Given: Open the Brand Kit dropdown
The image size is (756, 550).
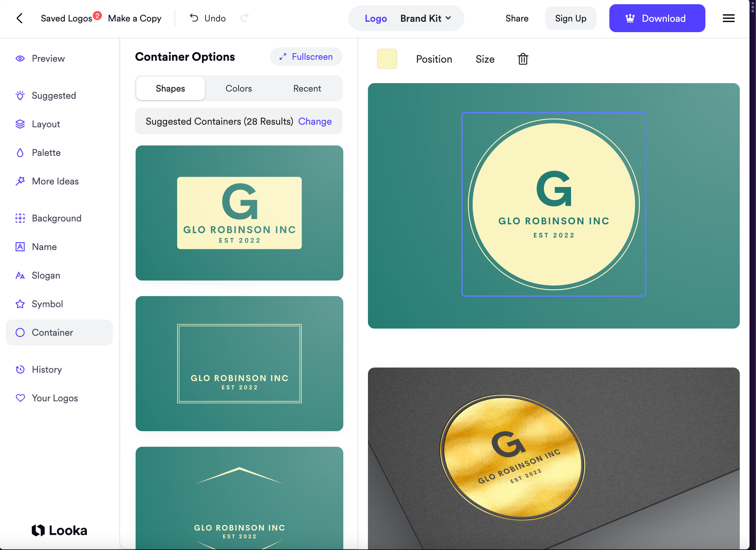Looking at the screenshot, I should click(x=426, y=19).
